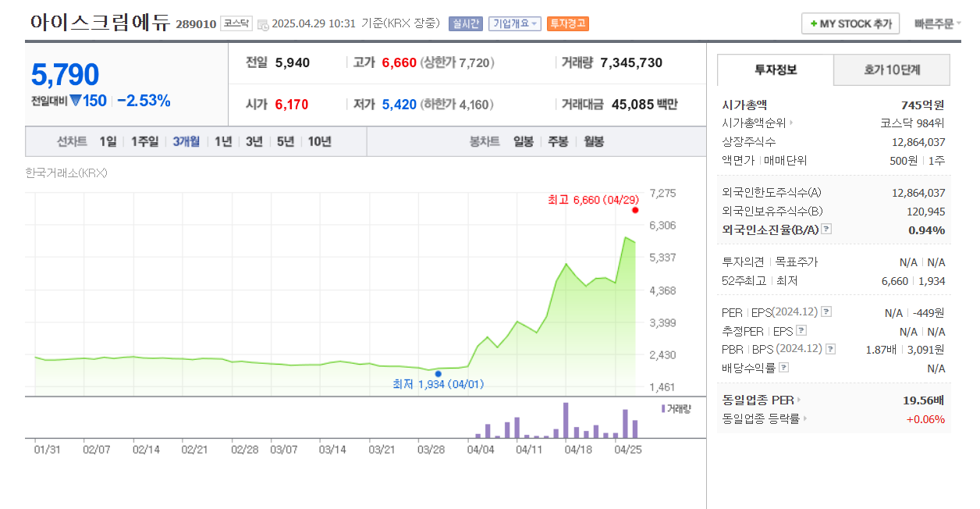Screen dimensions: 980x509
Task: Click the 외국인보유주식수(B) value 120,945
Action: pos(926,211)
